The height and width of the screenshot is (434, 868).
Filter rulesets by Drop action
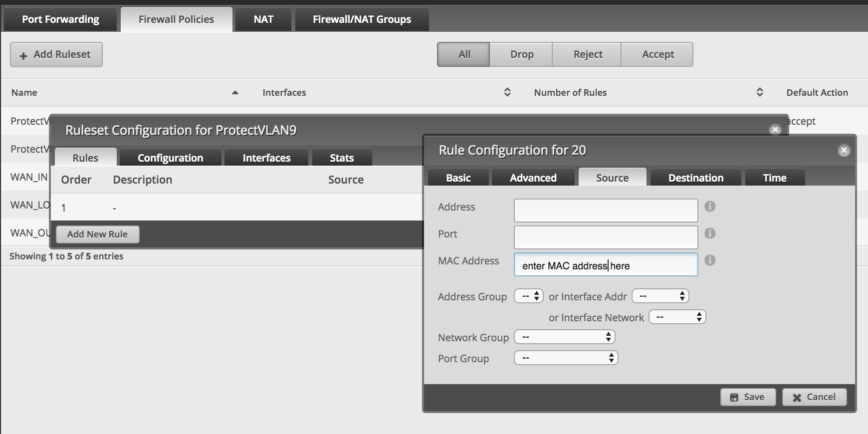point(521,54)
